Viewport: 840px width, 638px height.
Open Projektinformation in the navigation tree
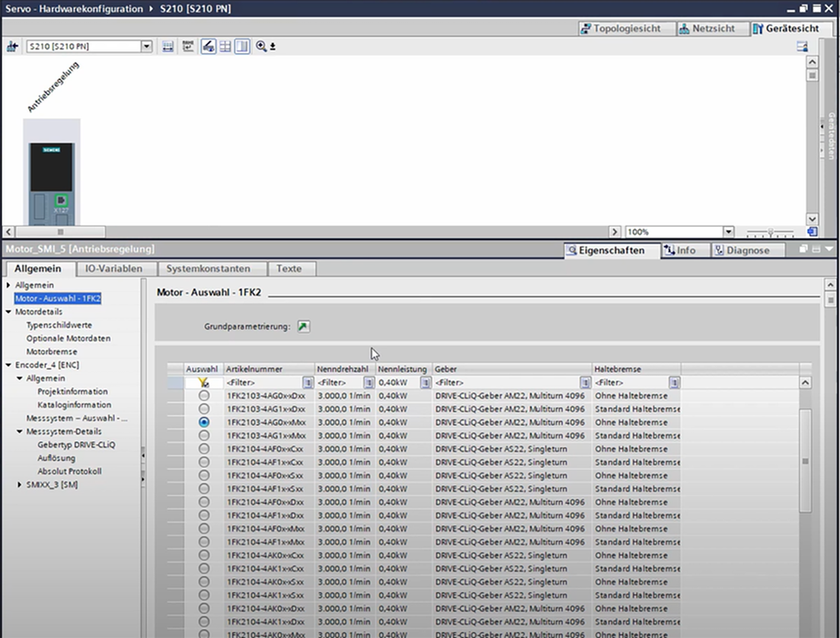point(72,391)
